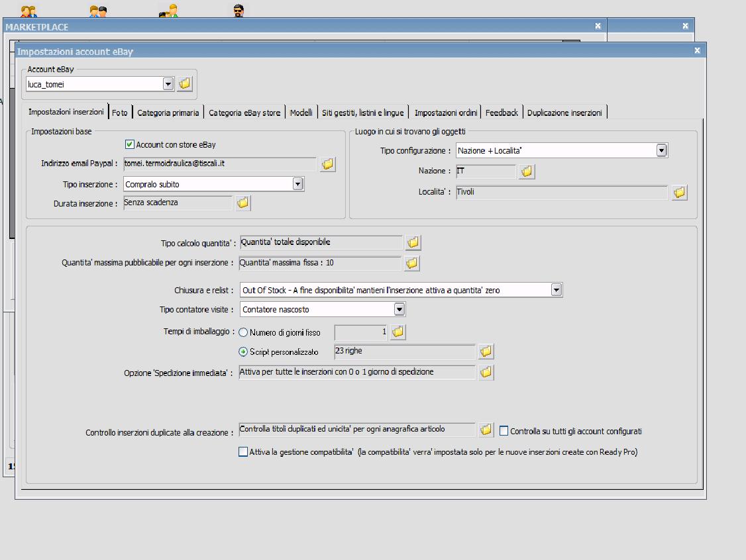Close the MARKETPLACE window
The width and height of the screenshot is (746, 560).
598,26
